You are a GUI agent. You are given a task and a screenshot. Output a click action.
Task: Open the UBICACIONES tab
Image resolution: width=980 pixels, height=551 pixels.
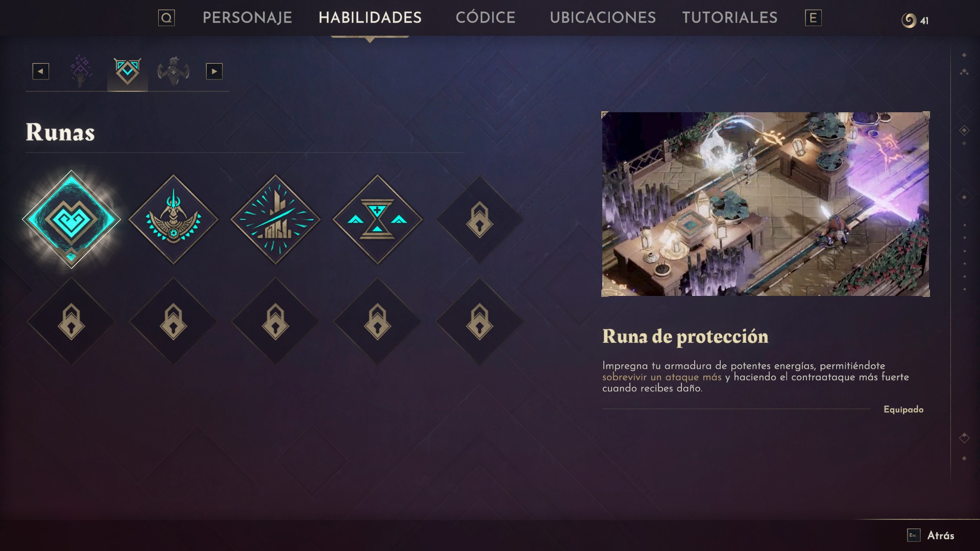click(x=603, y=18)
